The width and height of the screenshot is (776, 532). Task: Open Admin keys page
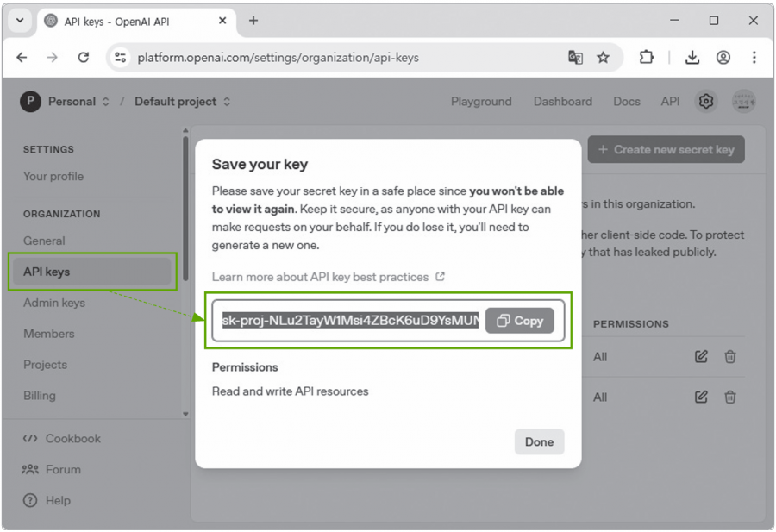point(54,303)
